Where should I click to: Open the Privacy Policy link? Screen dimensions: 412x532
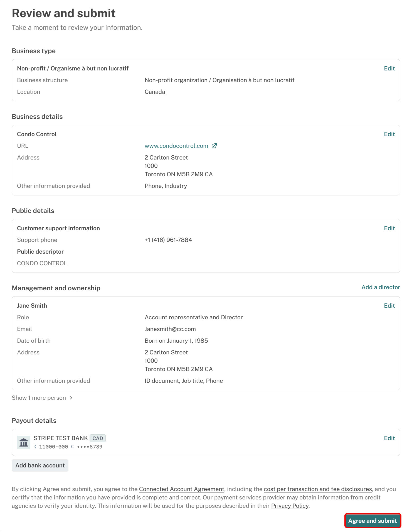point(290,506)
